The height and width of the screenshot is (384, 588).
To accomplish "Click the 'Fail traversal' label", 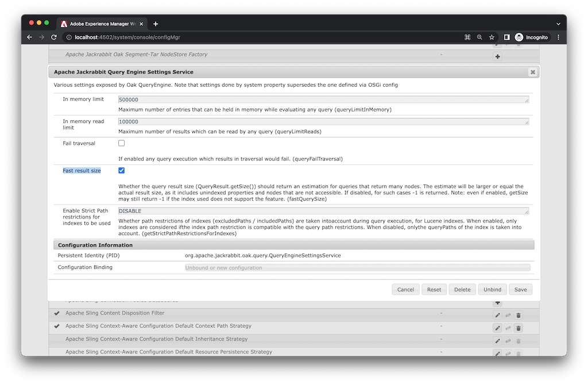I will point(79,143).
